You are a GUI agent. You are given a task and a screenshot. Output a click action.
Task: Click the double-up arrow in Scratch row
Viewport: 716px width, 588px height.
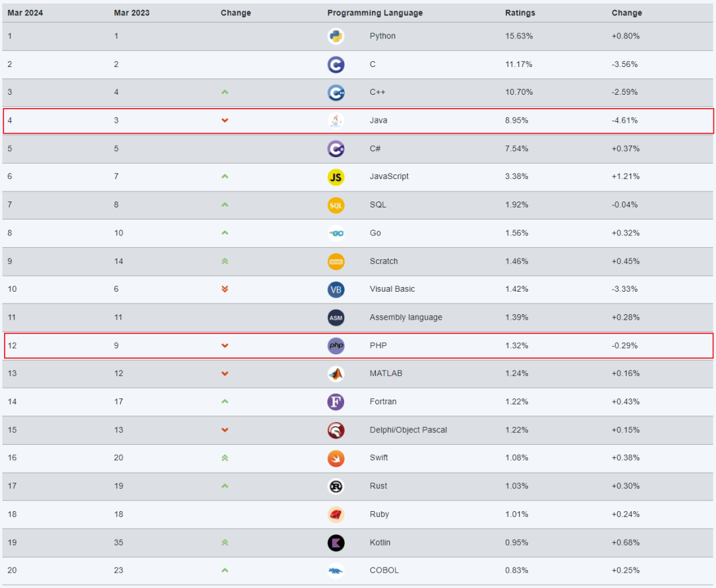pyautogui.click(x=225, y=261)
